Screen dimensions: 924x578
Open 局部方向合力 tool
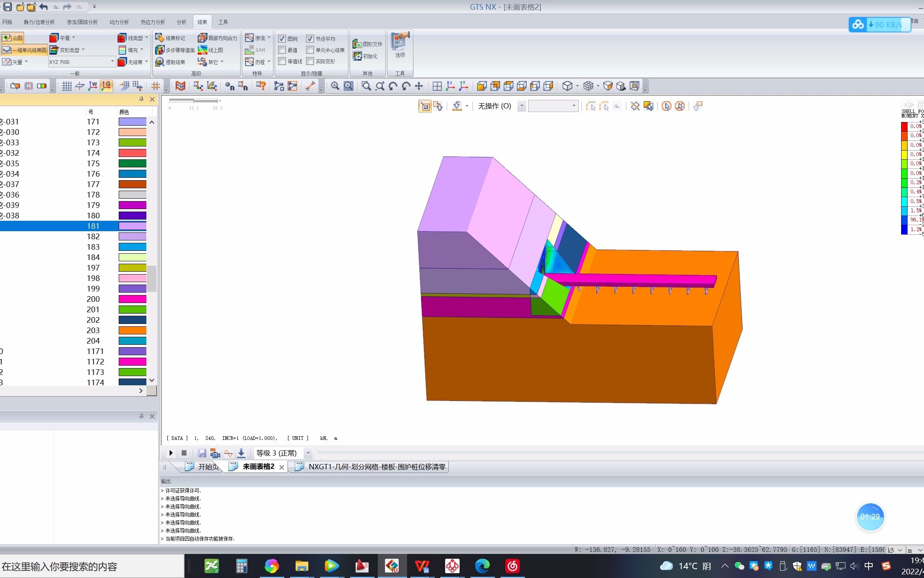[217, 38]
